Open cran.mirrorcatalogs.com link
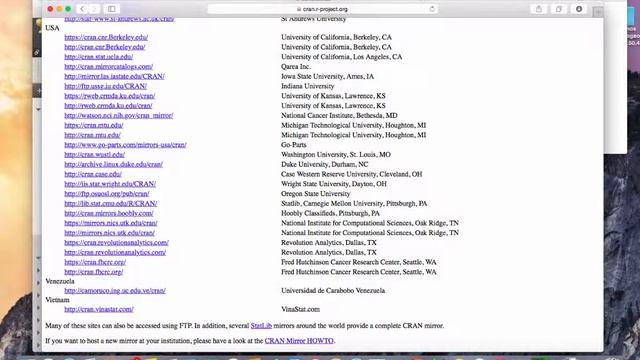 (x=109, y=67)
